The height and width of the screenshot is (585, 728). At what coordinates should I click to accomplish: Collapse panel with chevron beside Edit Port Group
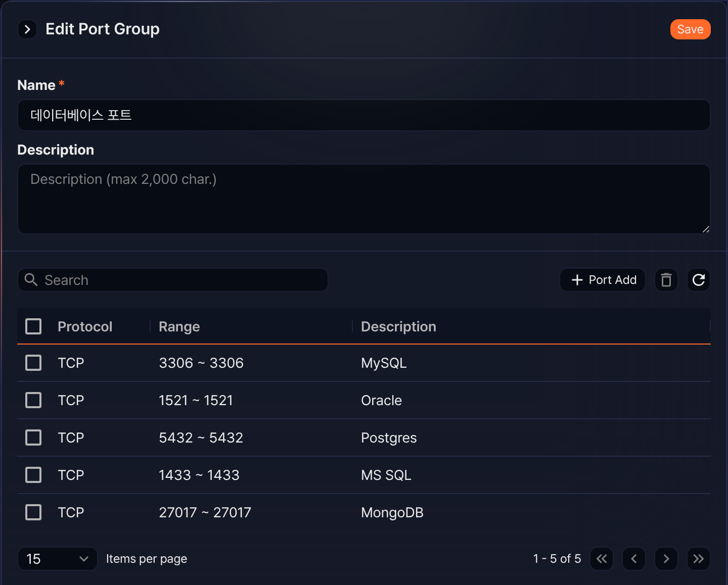click(27, 29)
